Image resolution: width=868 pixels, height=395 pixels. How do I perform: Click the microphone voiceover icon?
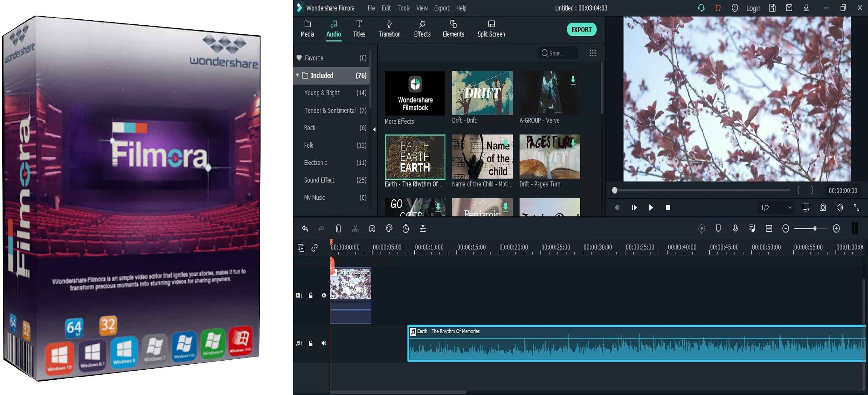pos(735,229)
